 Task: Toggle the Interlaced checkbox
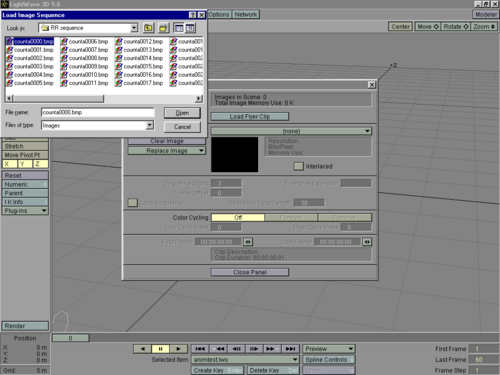click(298, 166)
